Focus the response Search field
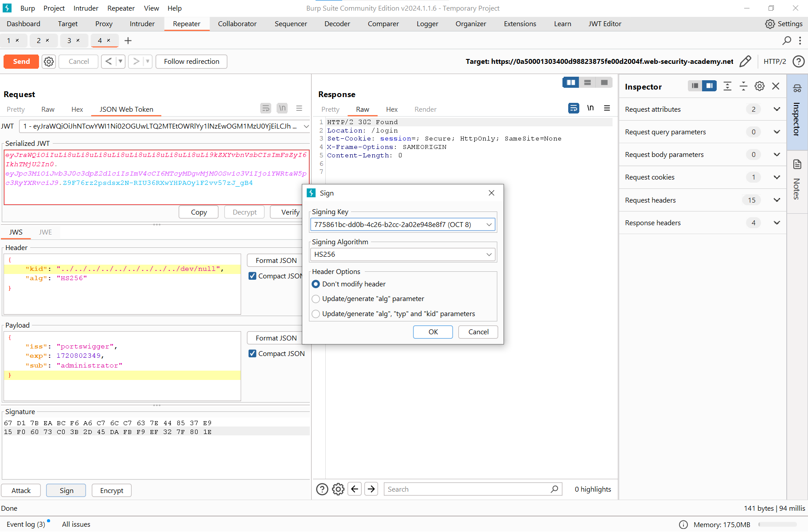 click(467, 489)
